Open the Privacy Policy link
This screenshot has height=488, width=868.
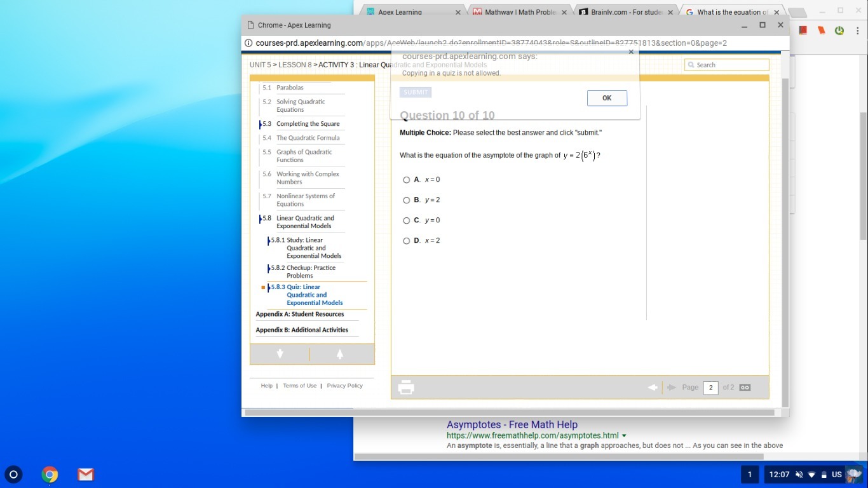pos(344,386)
